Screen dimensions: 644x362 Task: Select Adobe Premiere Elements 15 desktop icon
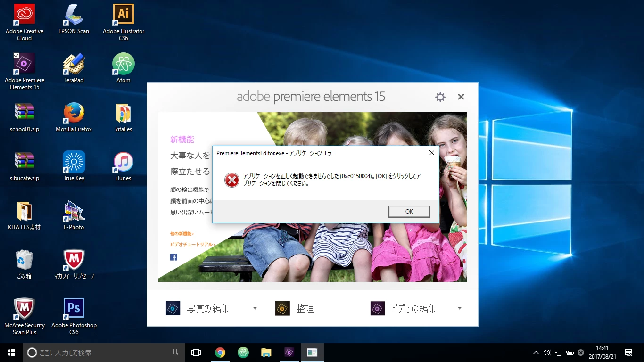(25, 71)
